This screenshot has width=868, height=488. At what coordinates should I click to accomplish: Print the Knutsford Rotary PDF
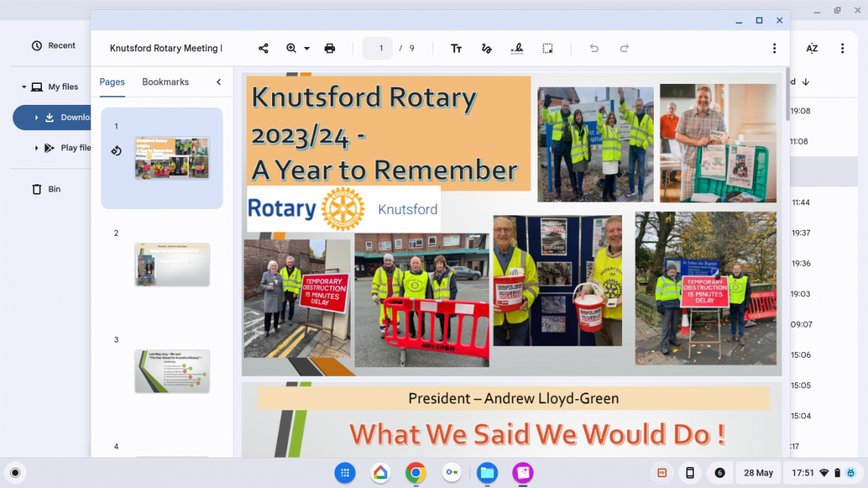pyautogui.click(x=330, y=48)
